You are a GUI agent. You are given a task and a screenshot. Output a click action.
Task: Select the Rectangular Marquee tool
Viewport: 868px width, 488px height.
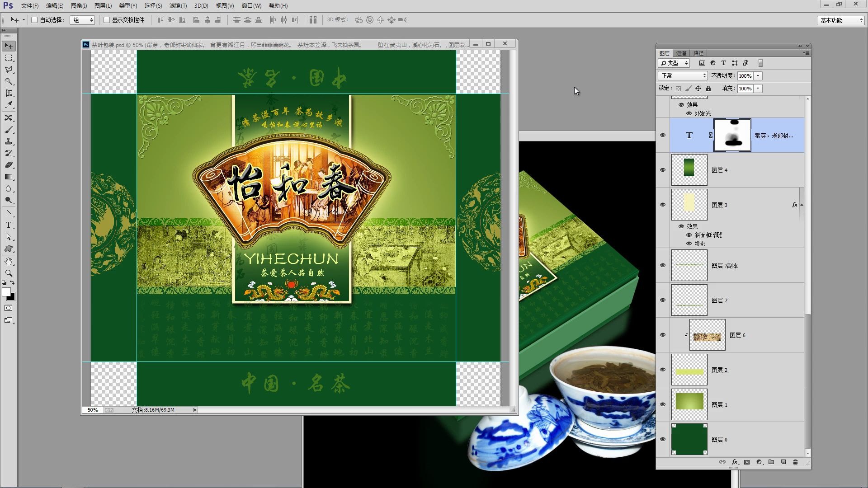(9, 58)
